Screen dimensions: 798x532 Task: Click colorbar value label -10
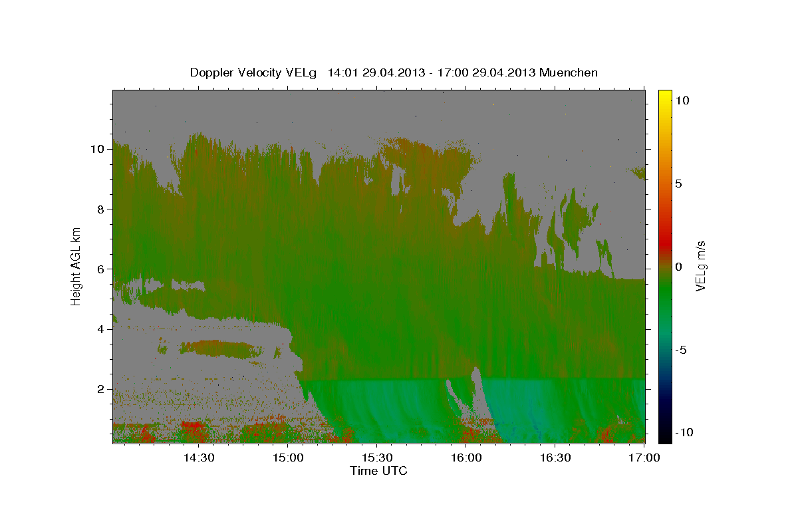[683, 433]
